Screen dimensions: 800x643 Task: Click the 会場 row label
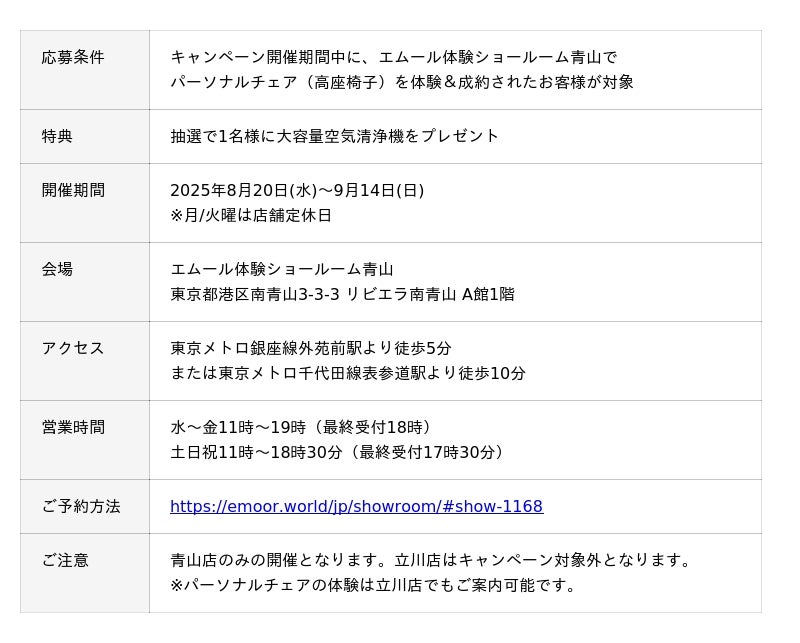click(57, 270)
